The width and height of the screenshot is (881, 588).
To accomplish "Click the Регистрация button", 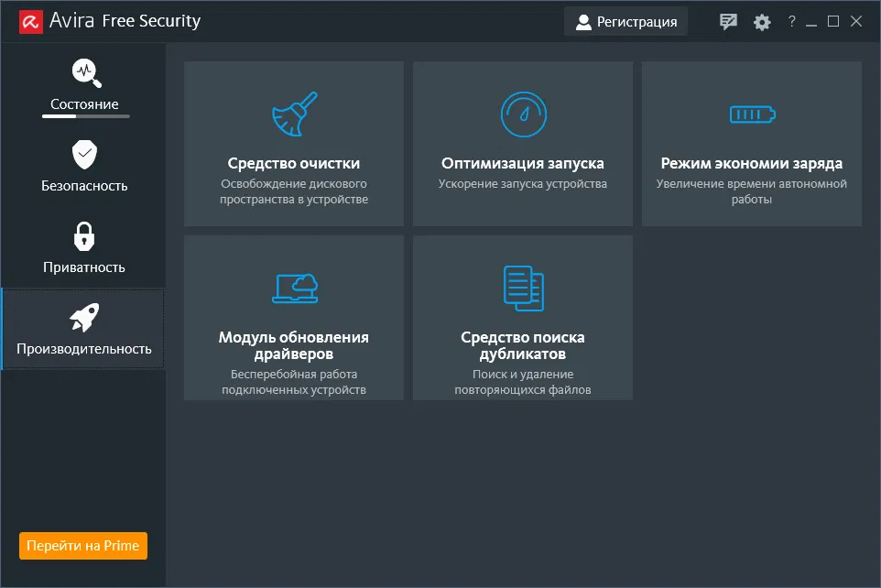I will pos(626,22).
